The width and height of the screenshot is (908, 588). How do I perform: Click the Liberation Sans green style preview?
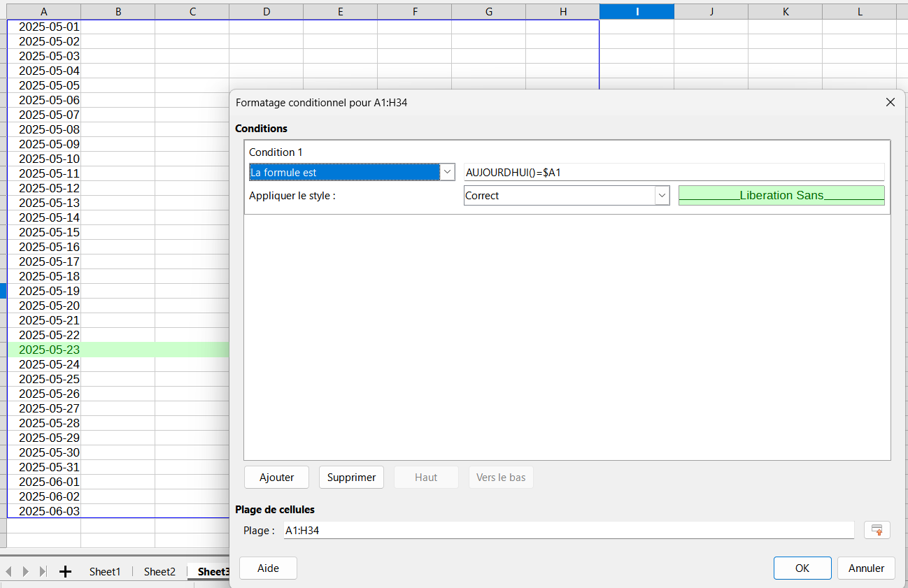tap(781, 196)
